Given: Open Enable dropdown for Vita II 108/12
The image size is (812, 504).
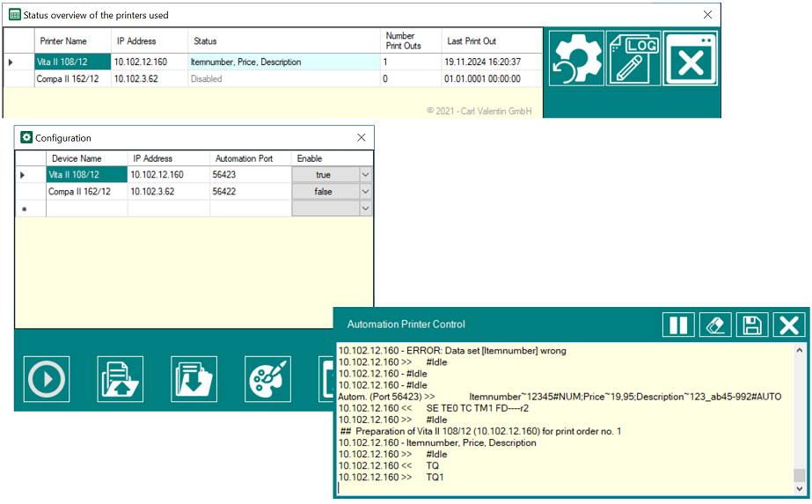Looking at the screenshot, I should 366,175.
